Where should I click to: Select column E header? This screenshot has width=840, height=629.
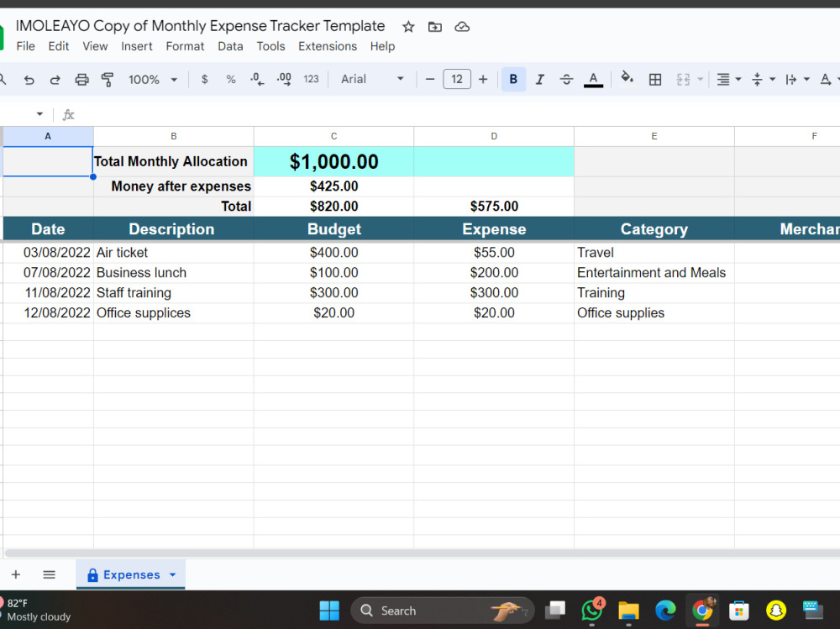pos(654,136)
